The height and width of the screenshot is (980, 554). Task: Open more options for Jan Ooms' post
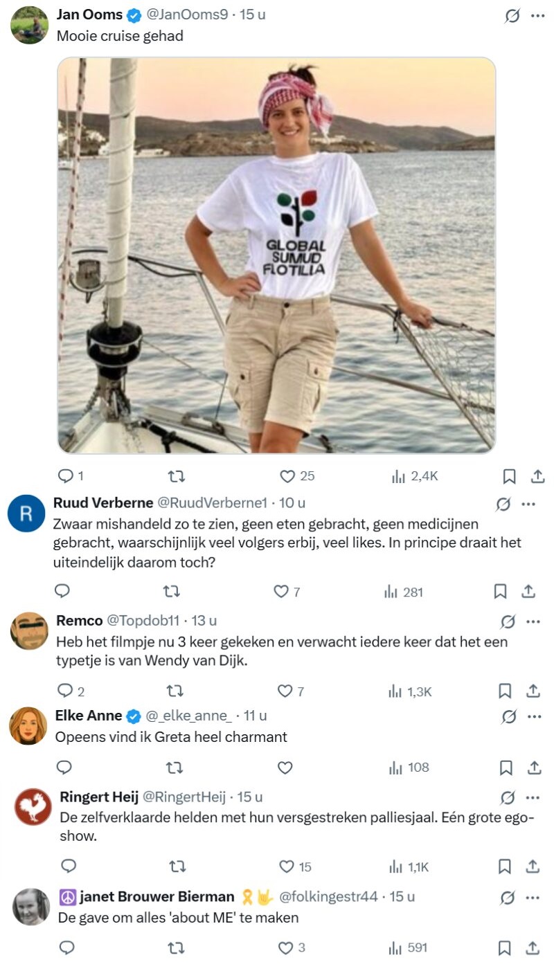click(537, 16)
